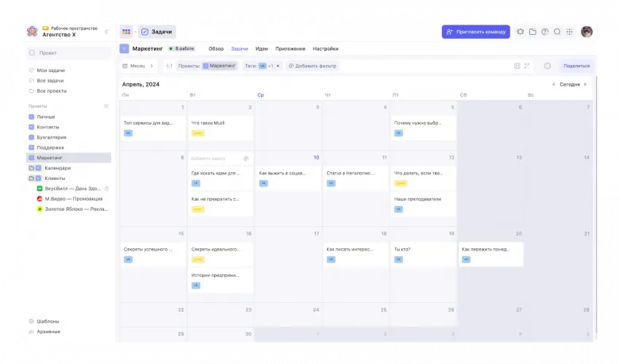The width and height of the screenshot is (619, 364).
Task: Remove the Теги filter with the x
Action: point(278,66)
